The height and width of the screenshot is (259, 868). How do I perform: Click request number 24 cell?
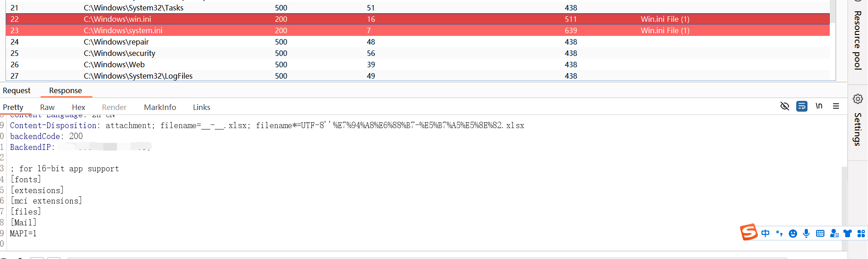pyautogui.click(x=15, y=42)
